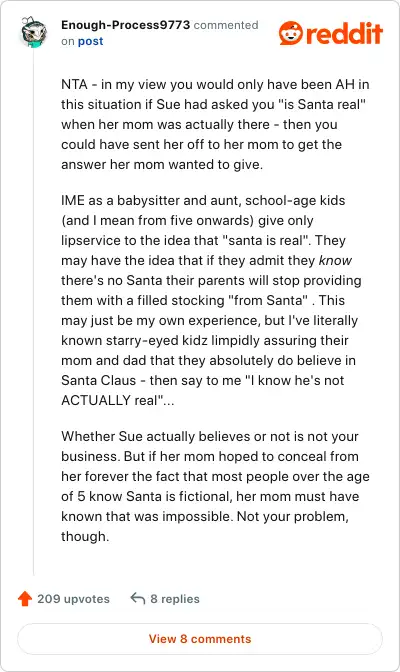Click the "209 upvotes" count

73,599
